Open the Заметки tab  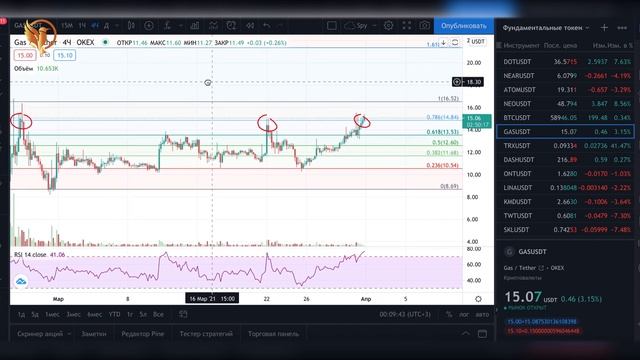tap(94, 334)
